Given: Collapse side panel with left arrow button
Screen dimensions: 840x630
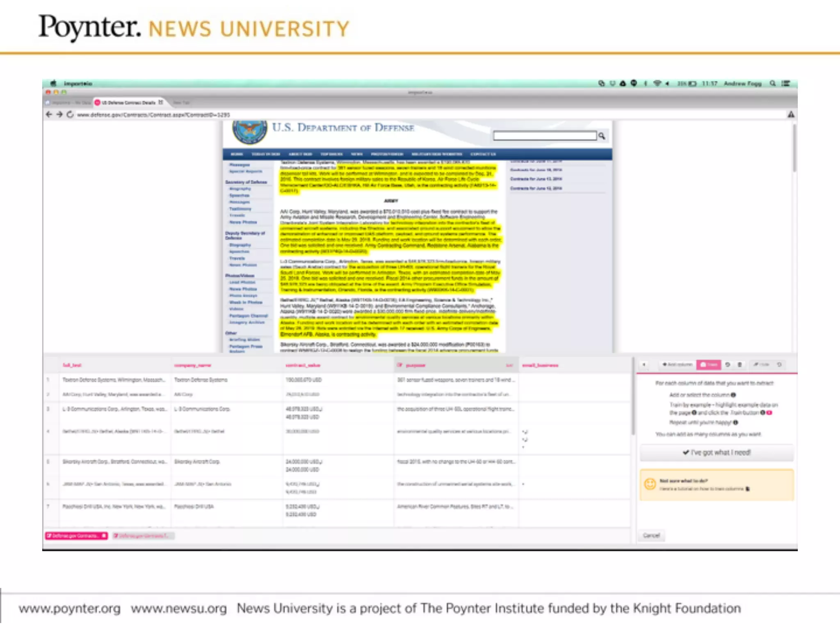Looking at the screenshot, I should pos(644,365).
